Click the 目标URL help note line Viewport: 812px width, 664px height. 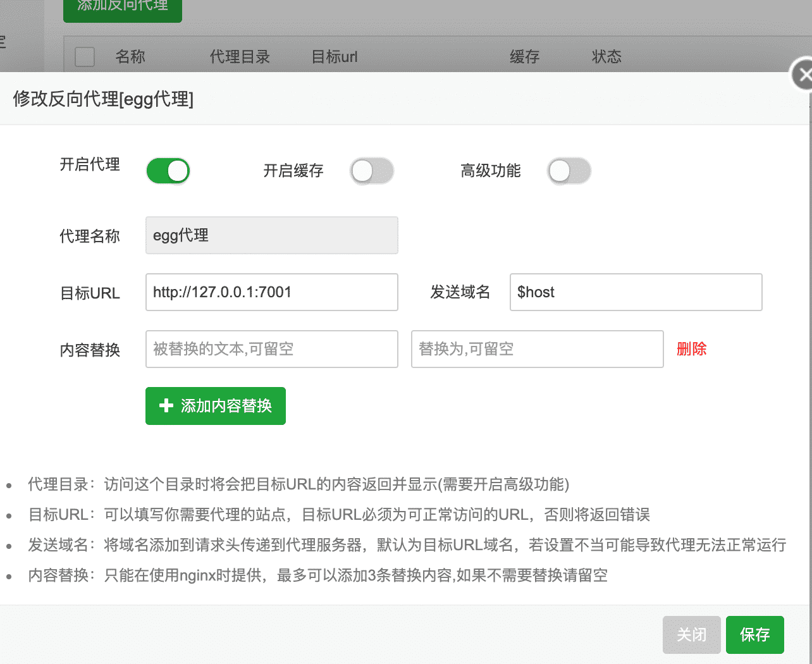point(339,515)
